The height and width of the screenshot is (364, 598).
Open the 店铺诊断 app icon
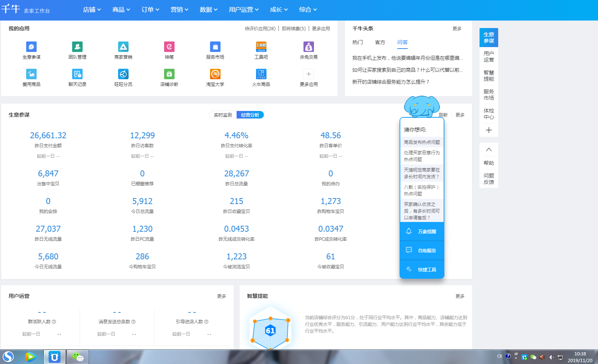coord(169,74)
